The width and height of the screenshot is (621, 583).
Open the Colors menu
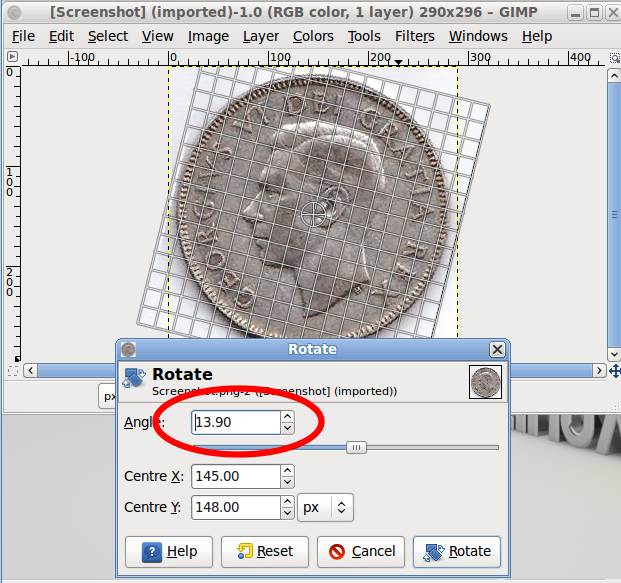coord(313,36)
